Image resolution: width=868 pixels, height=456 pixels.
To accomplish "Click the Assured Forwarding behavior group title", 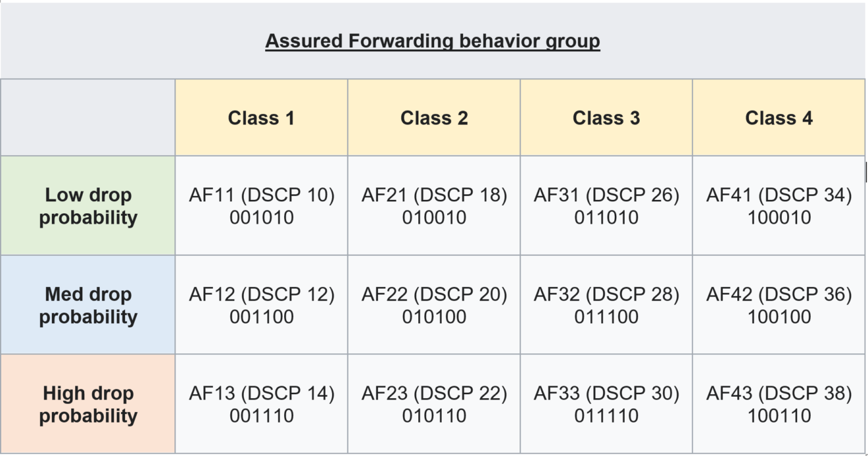I will (433, 41).
